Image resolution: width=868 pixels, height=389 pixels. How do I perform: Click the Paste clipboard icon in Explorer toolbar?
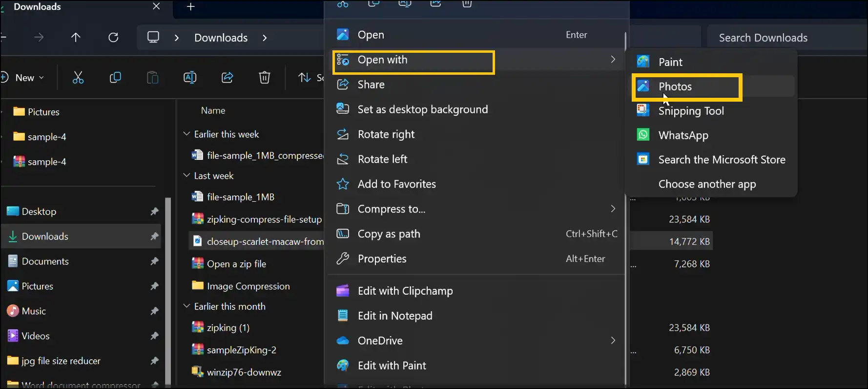pyautogui.click(x=152, y=78)
